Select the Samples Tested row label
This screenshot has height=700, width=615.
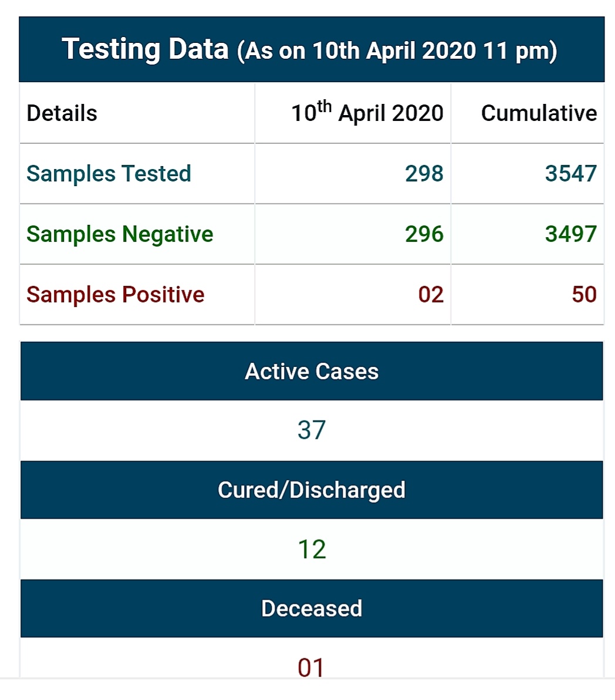[109, 174]
